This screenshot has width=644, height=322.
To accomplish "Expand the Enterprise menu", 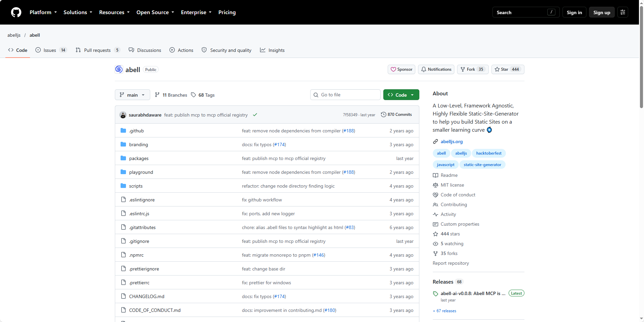I will (x=196, y=12).
